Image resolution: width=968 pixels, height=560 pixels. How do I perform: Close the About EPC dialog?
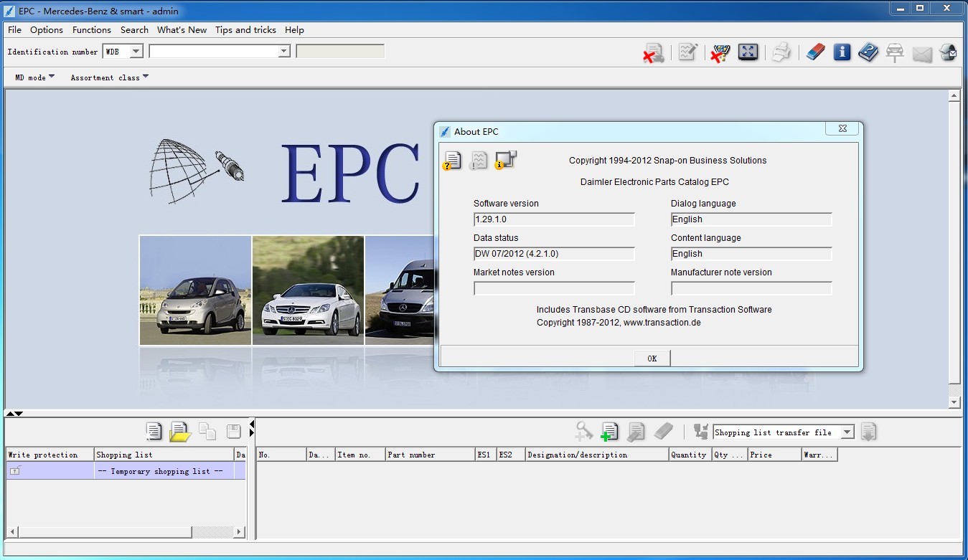842,128
